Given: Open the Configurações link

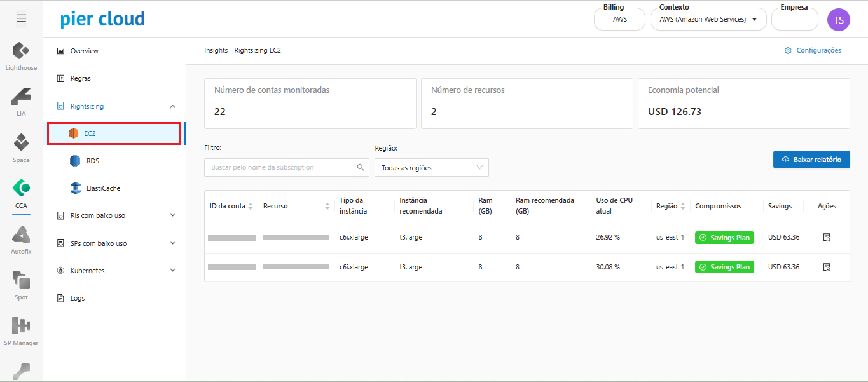Looking at the screenshot, I should click(x=813, y=50).
